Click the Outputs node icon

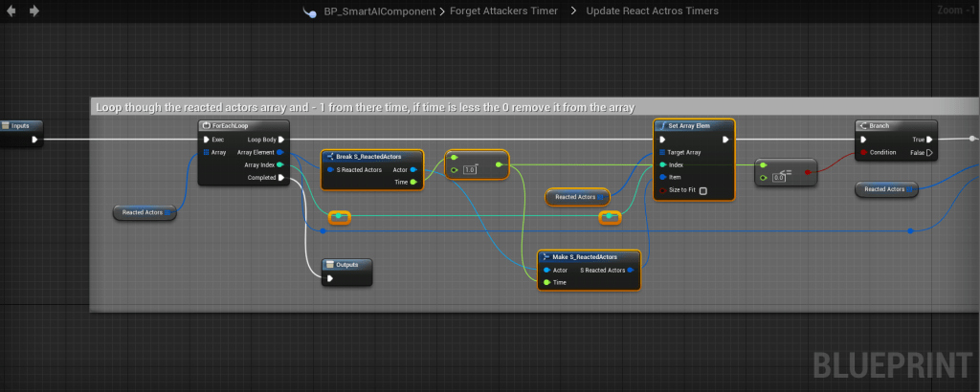(x=329, y=264)
